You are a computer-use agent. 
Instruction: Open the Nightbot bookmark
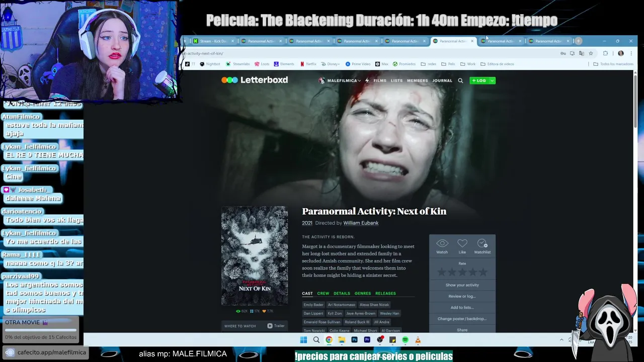[x=210, y=64]
